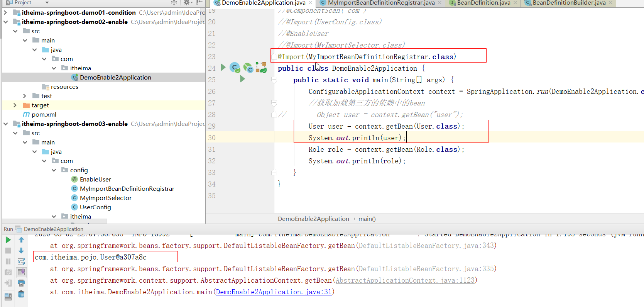Viewport: 644px width, 307px height.
Task: Rerun DemoEnable2Application with green play button
Action: click(8, 240)
